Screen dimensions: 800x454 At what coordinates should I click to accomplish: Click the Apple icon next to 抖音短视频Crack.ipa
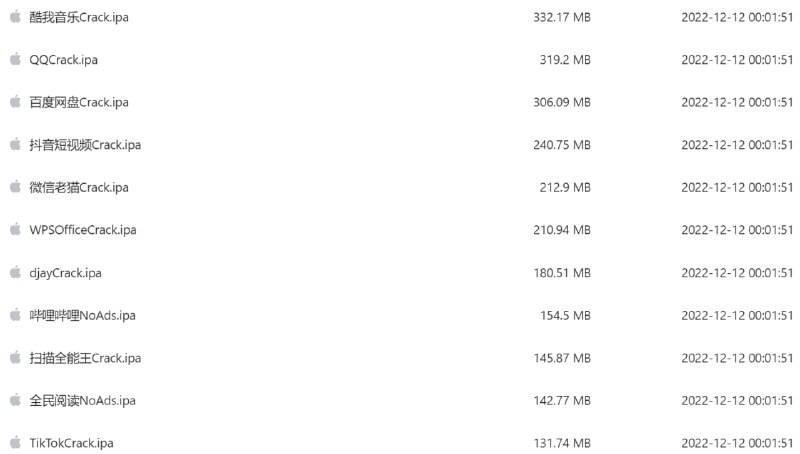(15, 145)
